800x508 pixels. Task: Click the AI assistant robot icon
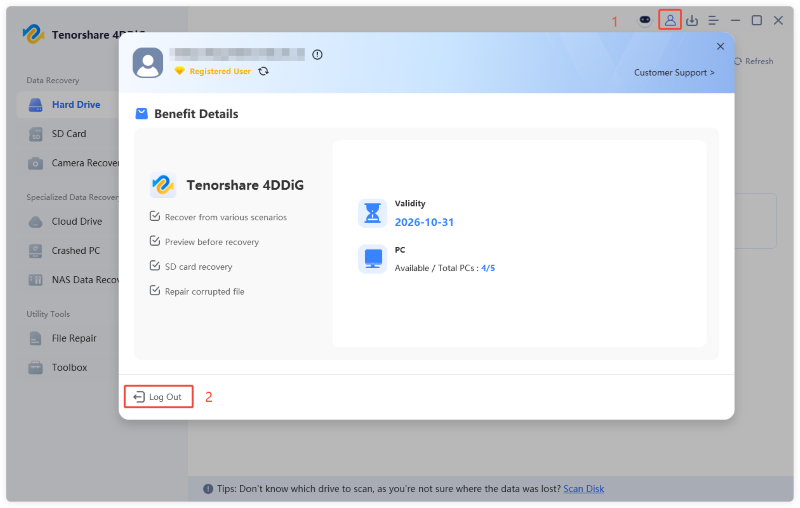pyautogui.click(x=645, y=20)
